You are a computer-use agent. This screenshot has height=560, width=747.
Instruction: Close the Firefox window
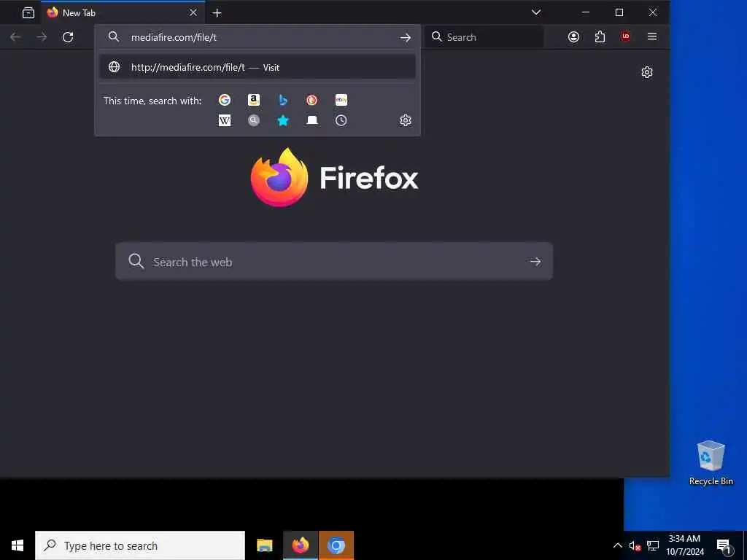(x=653, y=12)
